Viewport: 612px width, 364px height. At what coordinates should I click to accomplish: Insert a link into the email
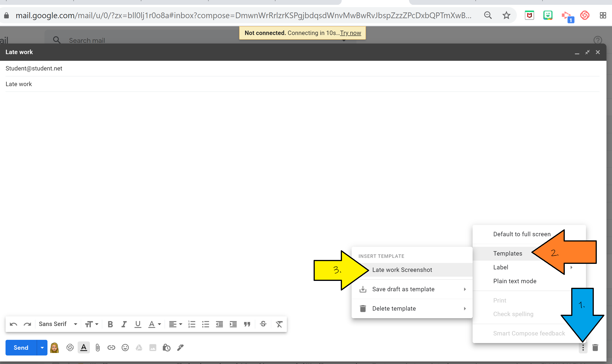(111, 348)
